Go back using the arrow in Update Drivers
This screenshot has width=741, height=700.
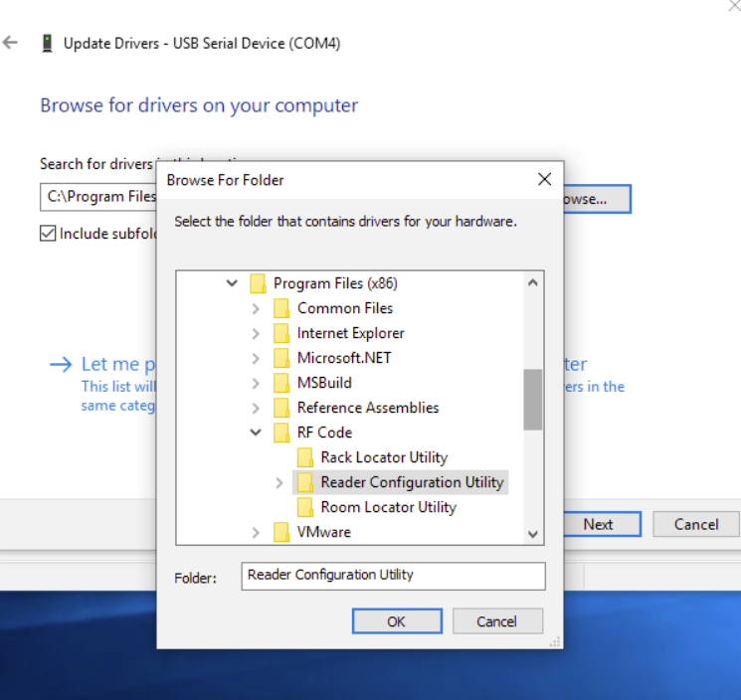(11, 43)
